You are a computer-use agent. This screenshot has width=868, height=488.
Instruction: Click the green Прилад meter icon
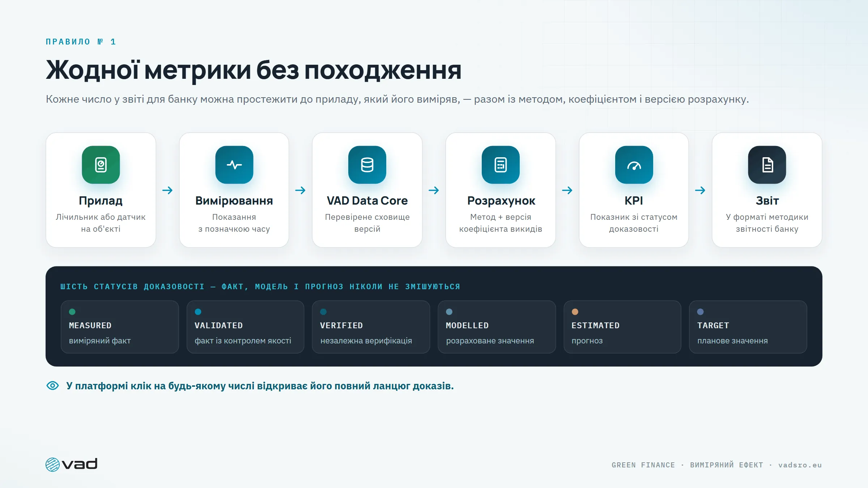click(x=101, y=165)
